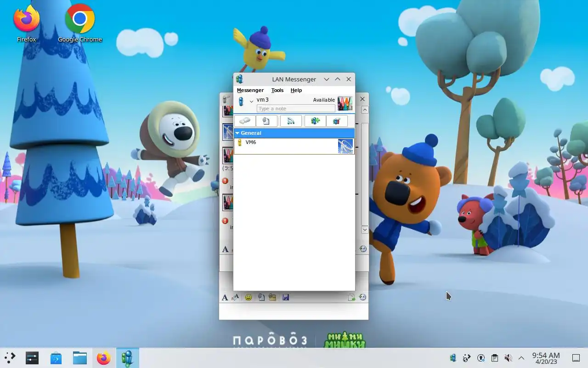Expand hidden system tray icons arrow
The width and height of the screenshot is (588, 368).
521,358
